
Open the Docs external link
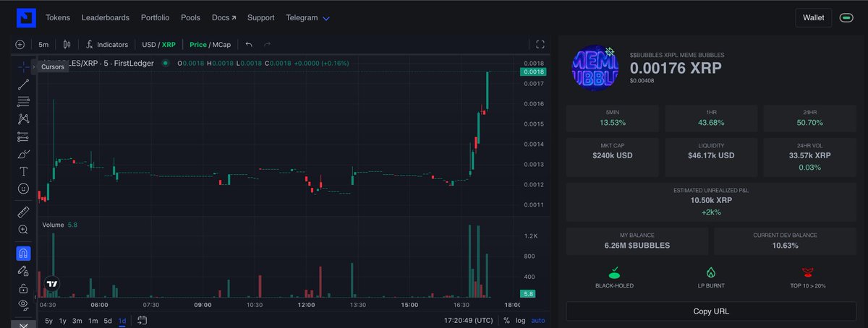coord(224,17)
